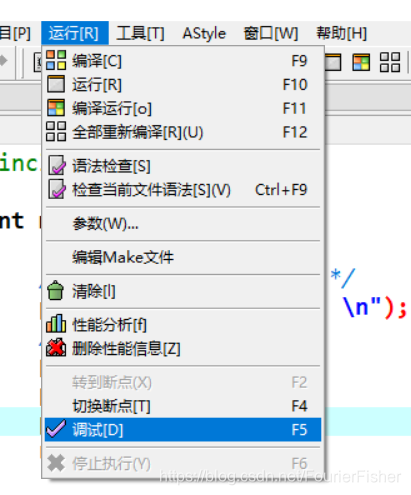Choose 运行[R] F10 entry in dropdown
Viewport: 411px width, 495px height.
coord(183,84)
